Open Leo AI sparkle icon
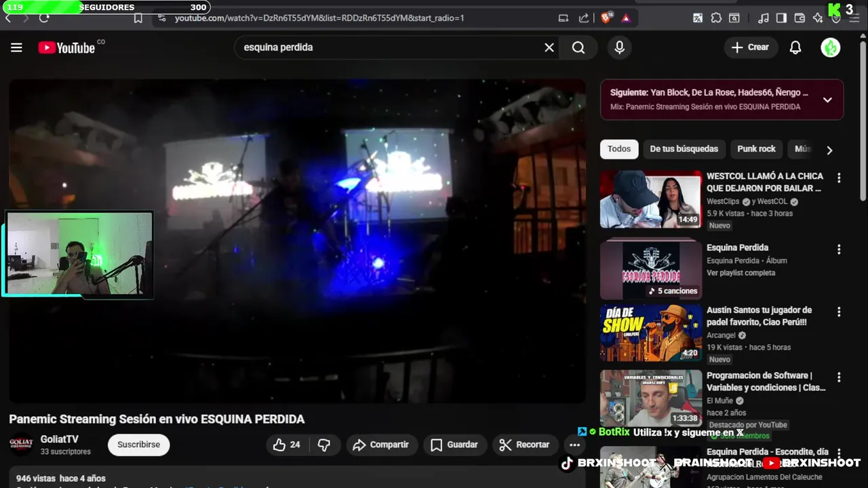Screen dimensions: 868x488 coord(818,18)
